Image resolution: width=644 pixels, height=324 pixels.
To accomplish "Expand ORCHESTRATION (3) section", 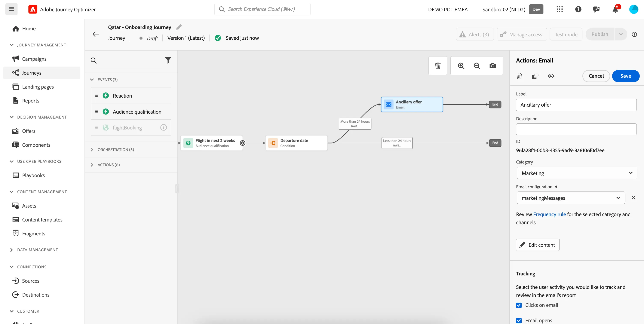I will pos(92,150).
